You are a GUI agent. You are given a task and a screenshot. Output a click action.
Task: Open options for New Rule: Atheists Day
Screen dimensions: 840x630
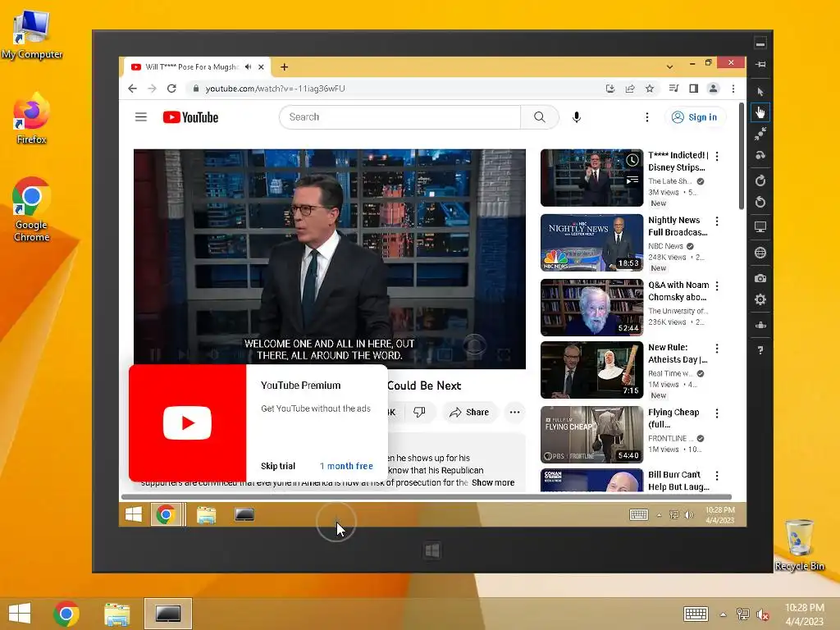point(717,348)
